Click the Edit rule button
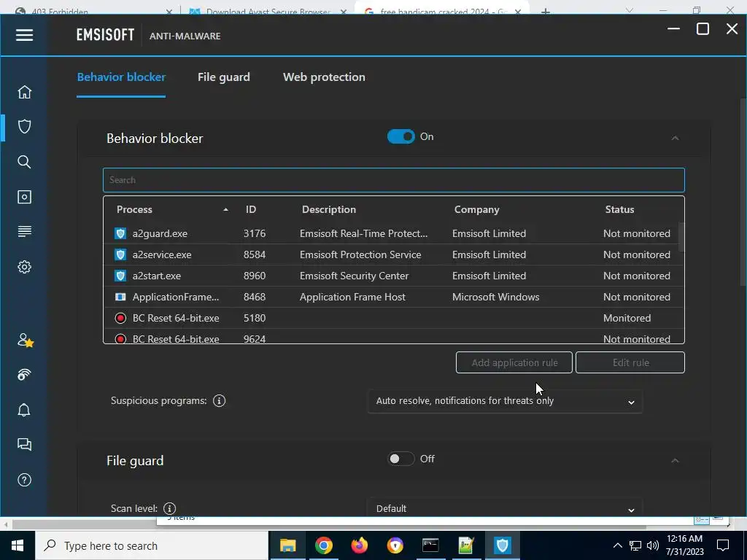747x560 pixels. click(630, 362)
